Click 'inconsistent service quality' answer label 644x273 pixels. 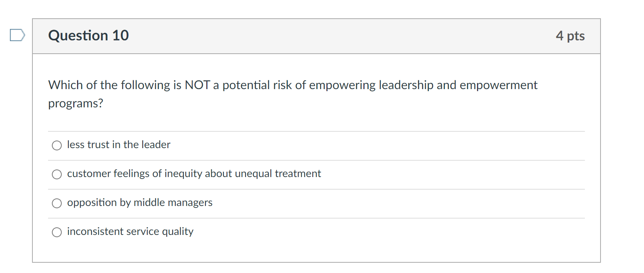tap(130, 231)
